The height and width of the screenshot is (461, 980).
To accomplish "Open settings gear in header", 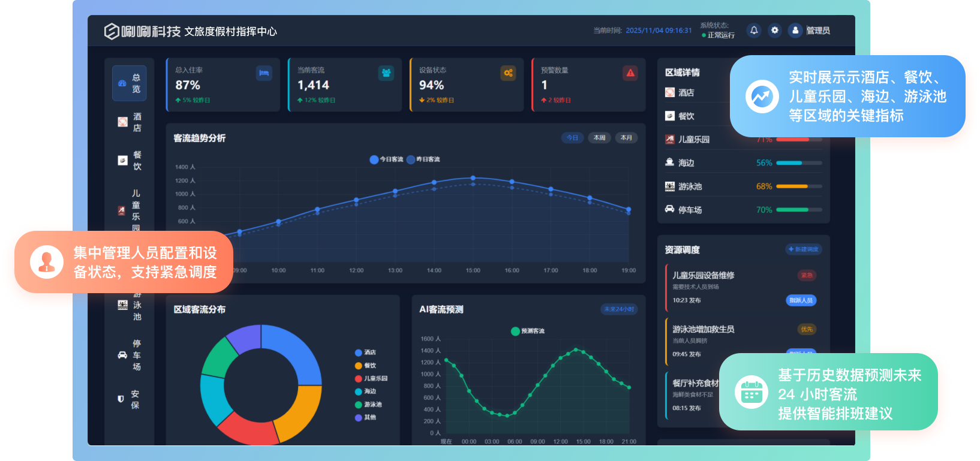I will pyautogui.click(x=775, y=30).
